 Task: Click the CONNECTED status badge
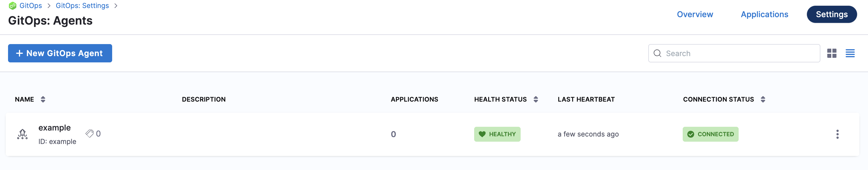coord(710,134)
